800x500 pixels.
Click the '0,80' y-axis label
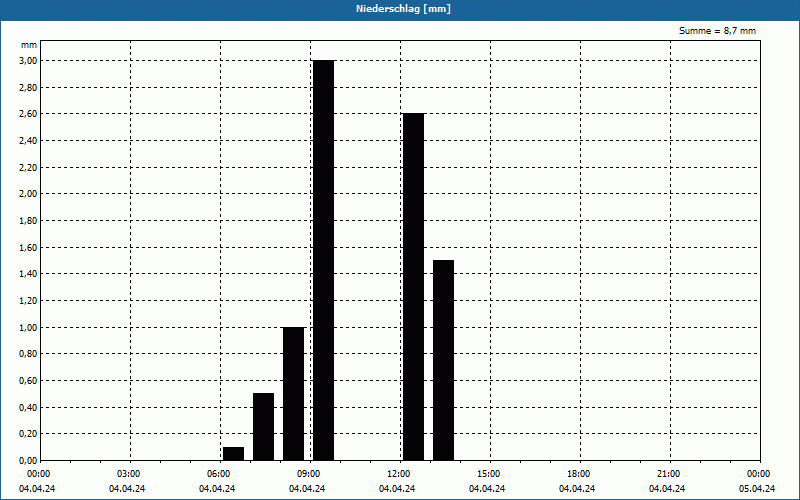pos(28,354)
